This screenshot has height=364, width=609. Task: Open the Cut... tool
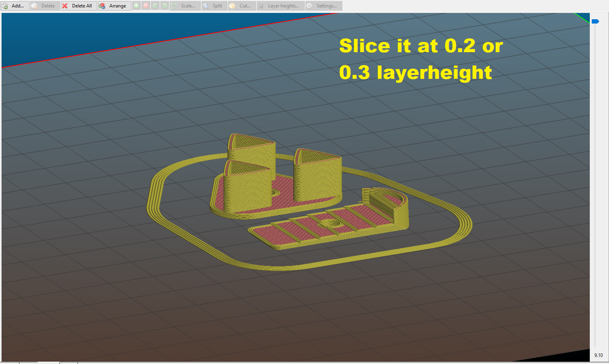(x=242, y=6)
